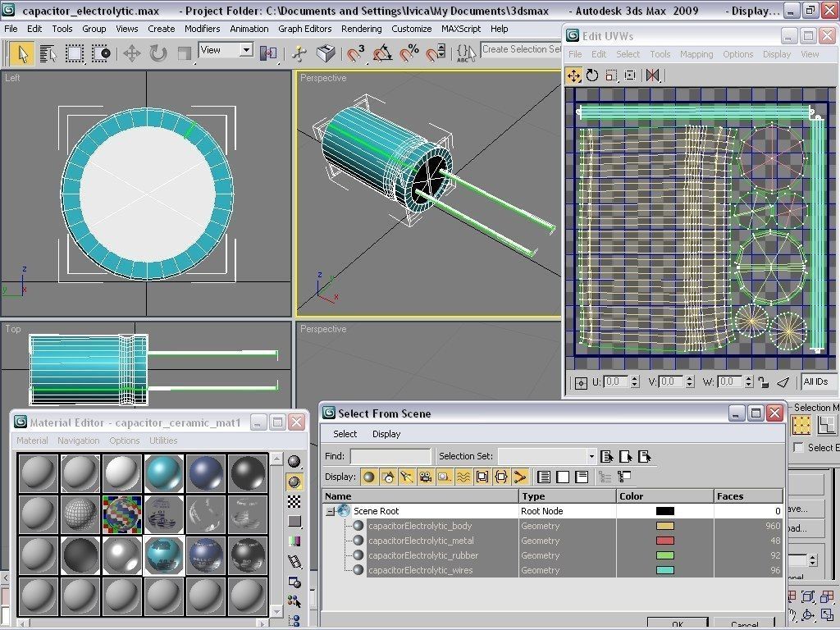Select the teal material sample sphere in top row

pos(164,473)
